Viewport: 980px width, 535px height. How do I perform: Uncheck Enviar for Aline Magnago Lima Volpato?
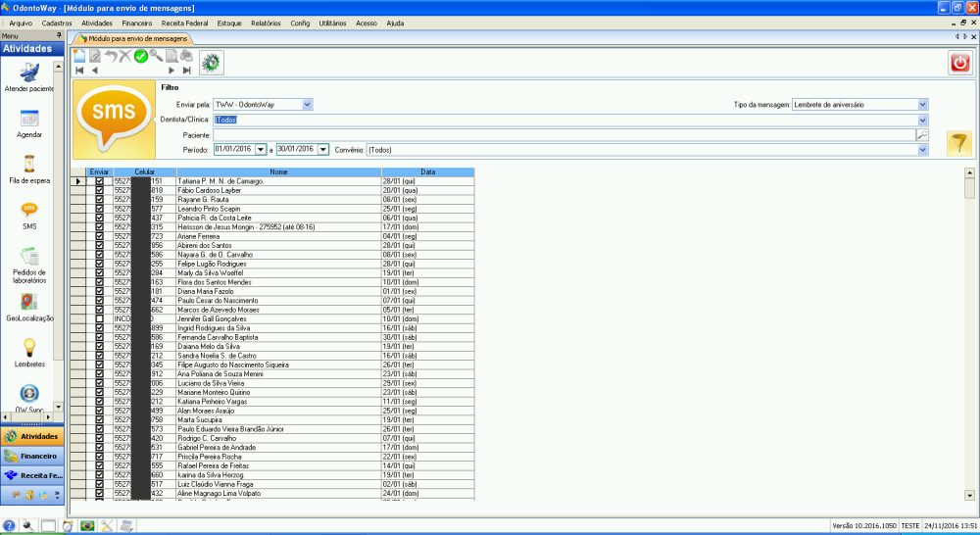pyautogui.click(x=99, y=493)
